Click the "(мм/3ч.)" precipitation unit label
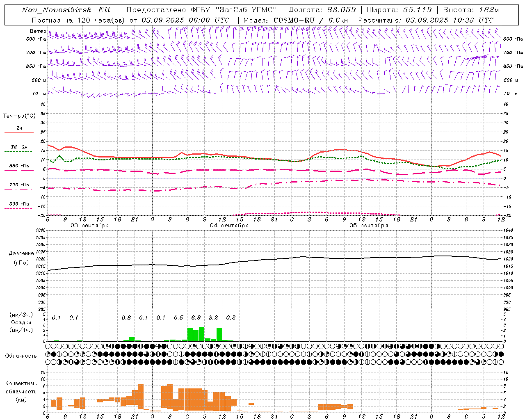525x420 pixels. click(x=21, y=315)
